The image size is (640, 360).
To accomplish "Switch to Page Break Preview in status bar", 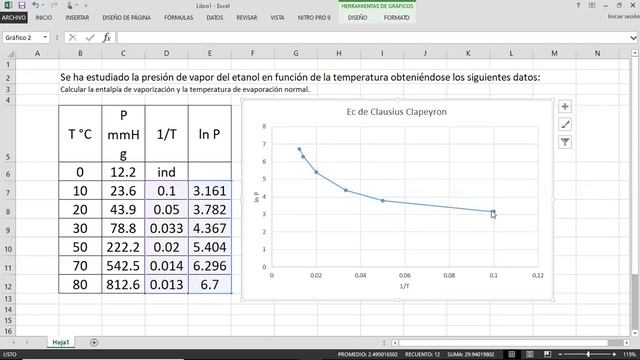I will 547,354.
